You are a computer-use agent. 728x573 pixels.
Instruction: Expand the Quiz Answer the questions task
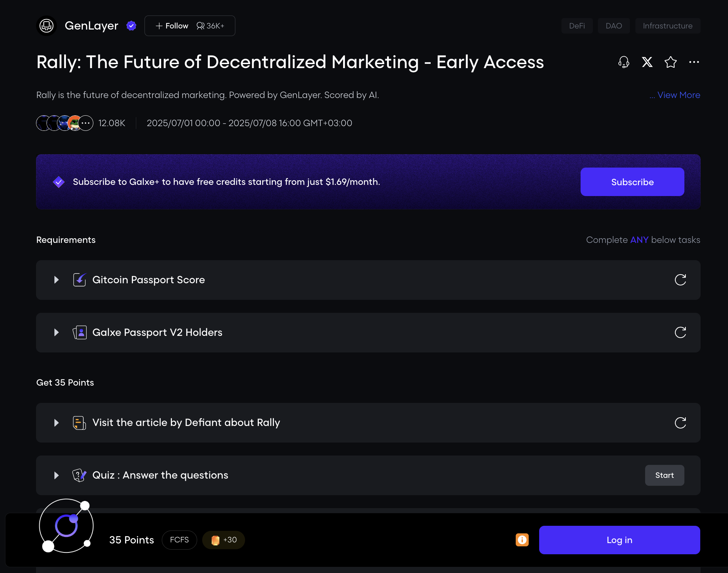tap(57, 475)
